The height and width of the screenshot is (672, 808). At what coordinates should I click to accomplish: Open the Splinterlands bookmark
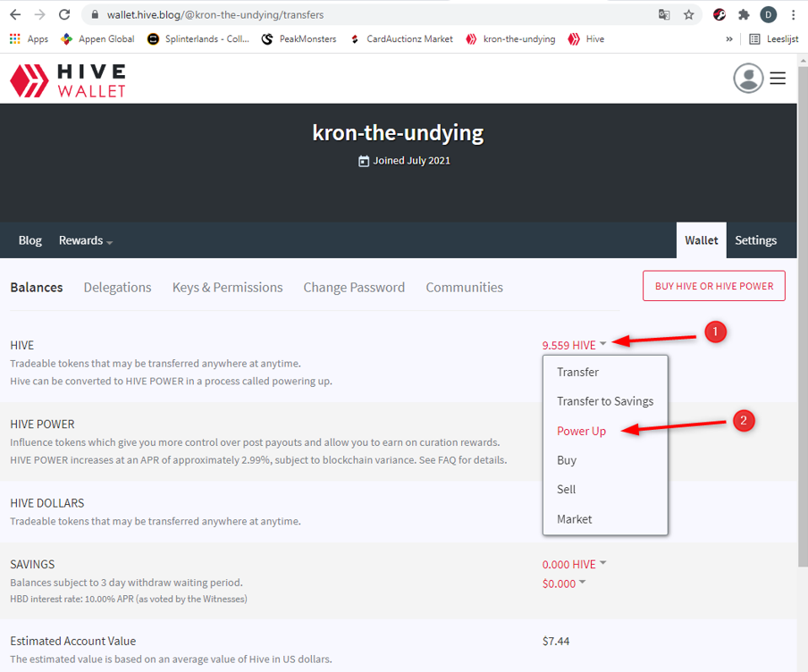pos(198,39)
